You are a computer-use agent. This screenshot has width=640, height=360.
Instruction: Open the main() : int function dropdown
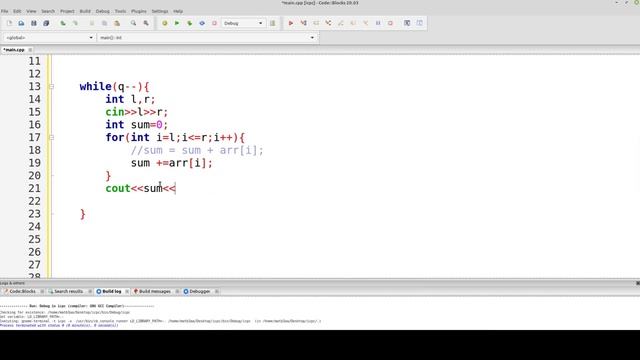point(207,38)
